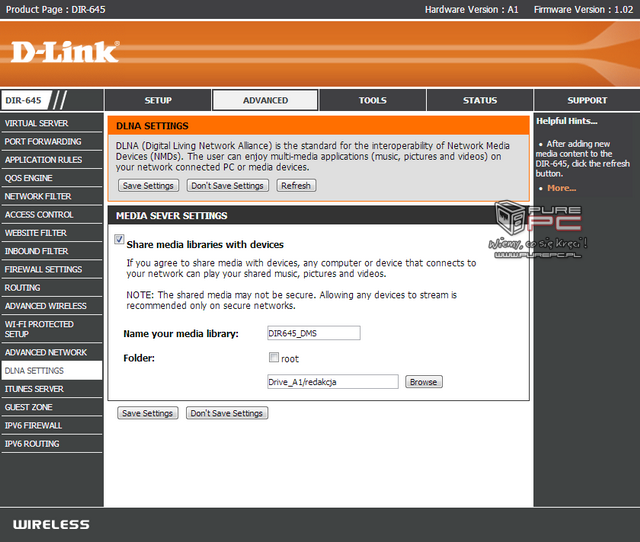Click the media library name field
The width and height of the screenshot is (640, 542).
[313, 333]
